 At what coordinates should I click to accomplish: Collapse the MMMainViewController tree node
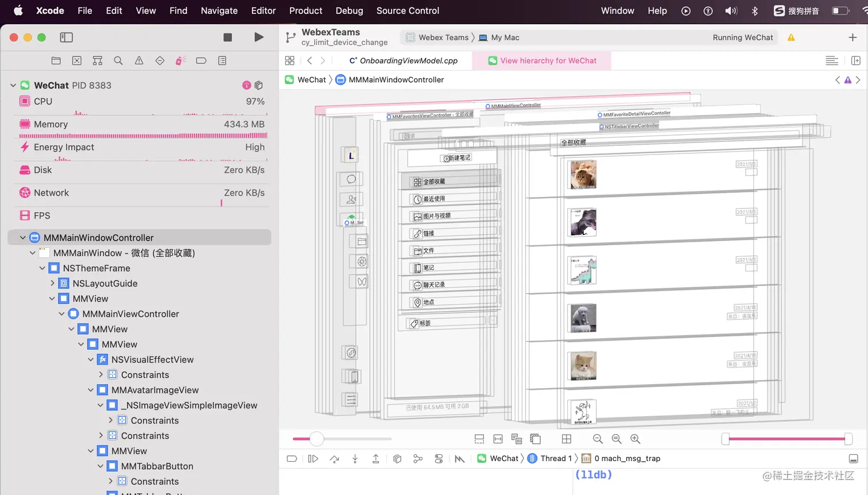[x=62, y=314]
